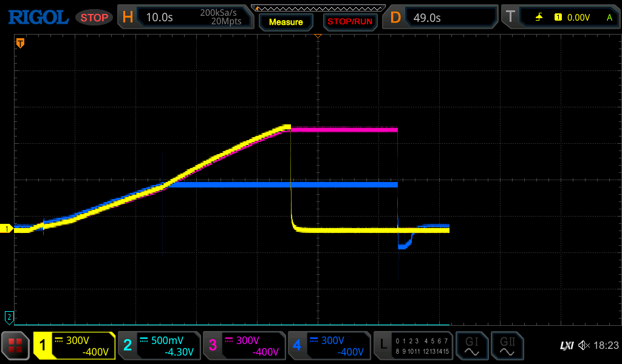Click the GII signal generator icon
Viewport: 622px width, 364px height.
(x=507, y=346)
